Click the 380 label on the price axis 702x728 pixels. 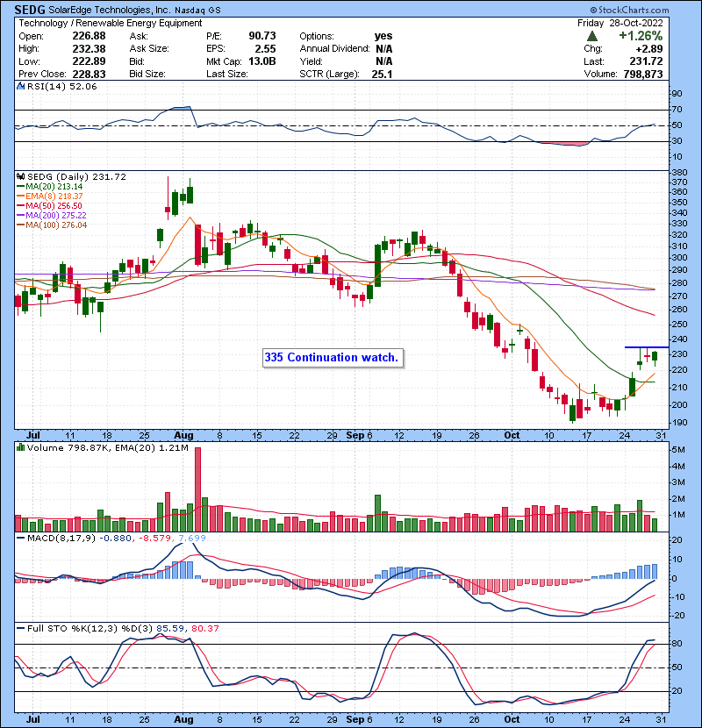(x=680, y=172)
